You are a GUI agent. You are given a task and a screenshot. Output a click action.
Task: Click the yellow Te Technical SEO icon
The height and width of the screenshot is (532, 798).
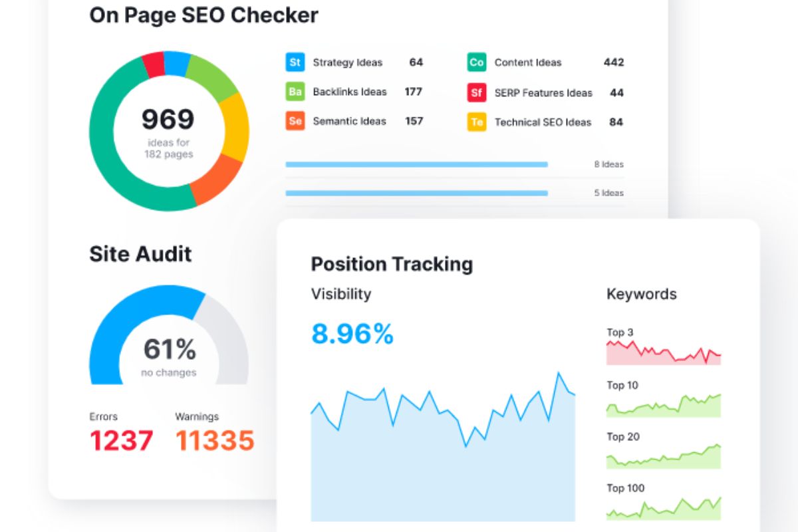[476, 122]
